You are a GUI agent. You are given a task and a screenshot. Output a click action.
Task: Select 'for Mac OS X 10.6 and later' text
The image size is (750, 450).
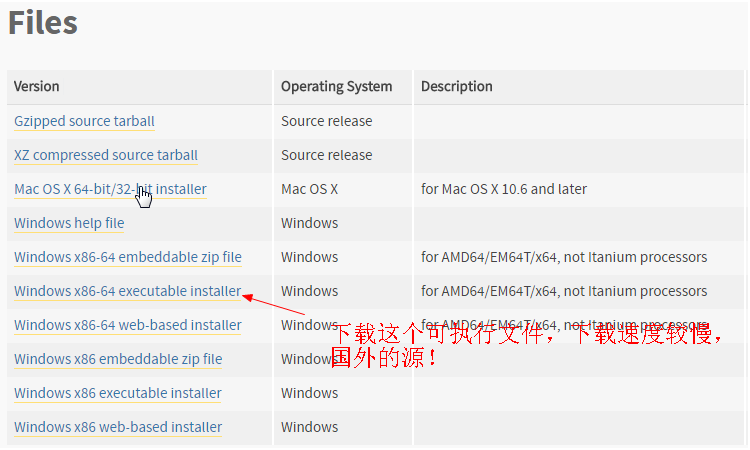point(504,189)
